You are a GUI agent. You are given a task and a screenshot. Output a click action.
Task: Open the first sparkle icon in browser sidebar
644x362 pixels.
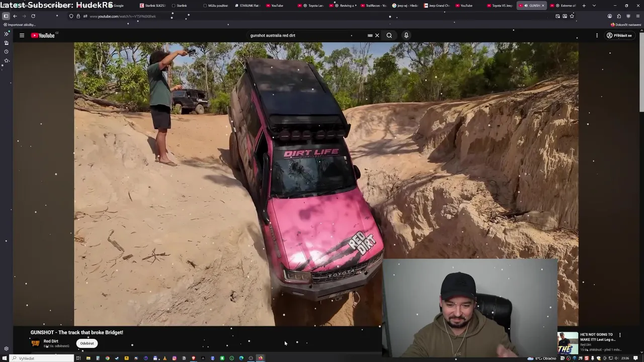tap(6, 34)
